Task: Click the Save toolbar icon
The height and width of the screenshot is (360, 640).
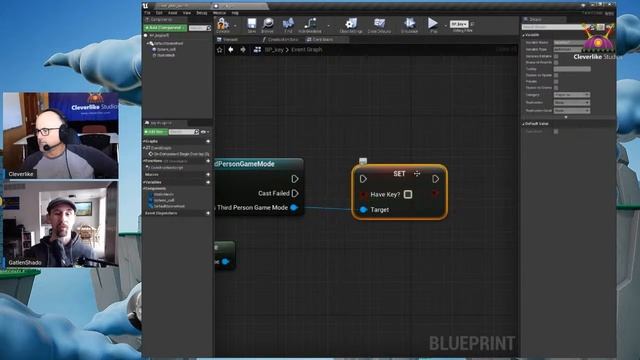Action: coord(251,24)
